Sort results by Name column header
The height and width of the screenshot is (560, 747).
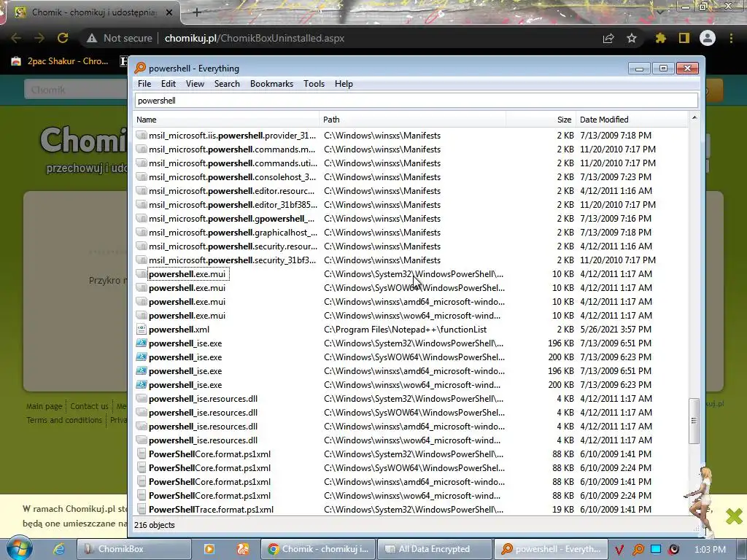coord(226,120)
